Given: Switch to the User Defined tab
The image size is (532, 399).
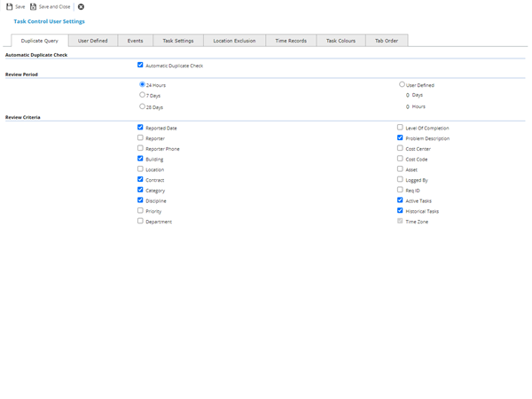Looking at the screenshot, I should tap(92, 41).
